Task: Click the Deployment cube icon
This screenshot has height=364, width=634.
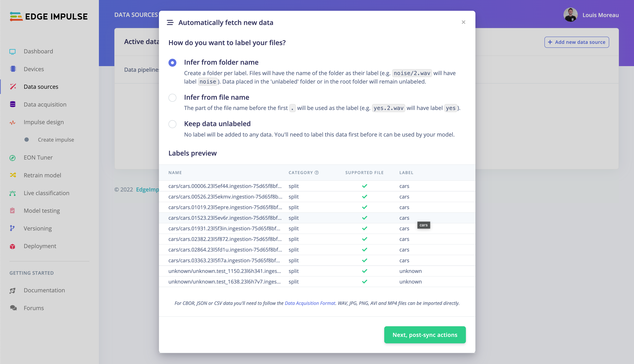Action: click(x=13, y=246)
